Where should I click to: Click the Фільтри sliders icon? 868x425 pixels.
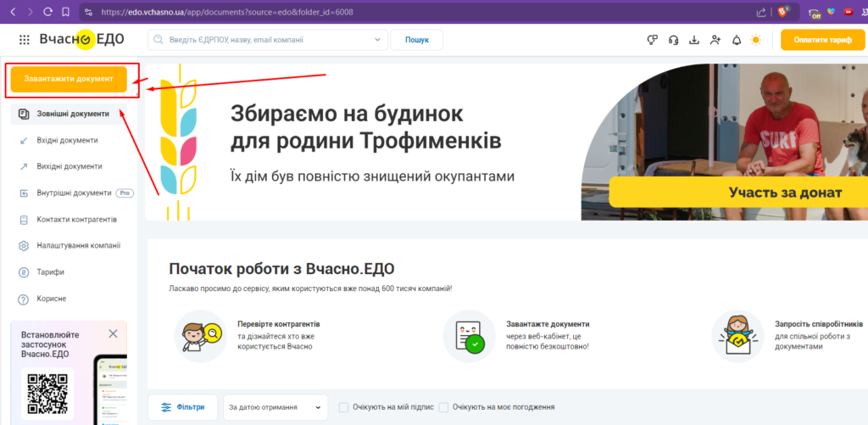point(166,407)
